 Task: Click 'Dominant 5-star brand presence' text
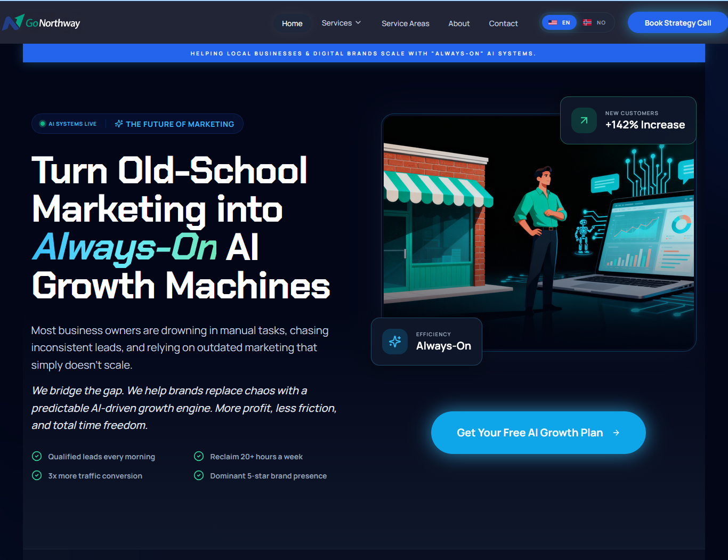click(268, 476)
